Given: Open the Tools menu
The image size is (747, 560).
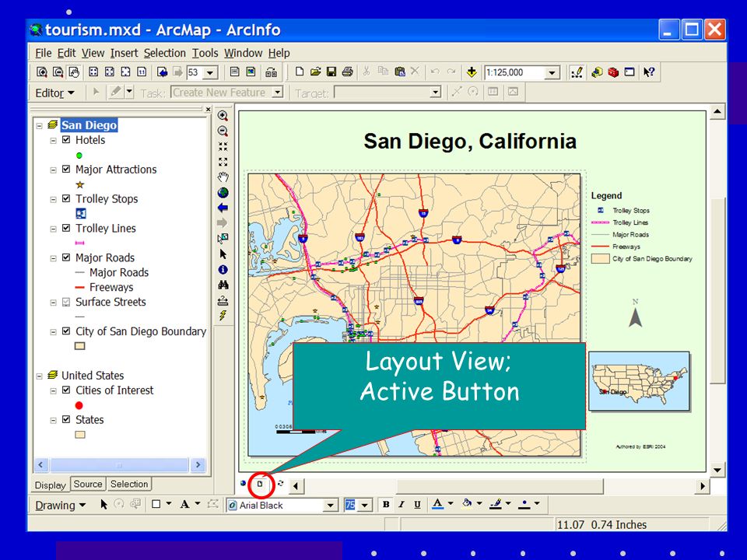Looking at the screenshot, I should tap(205, 53).
